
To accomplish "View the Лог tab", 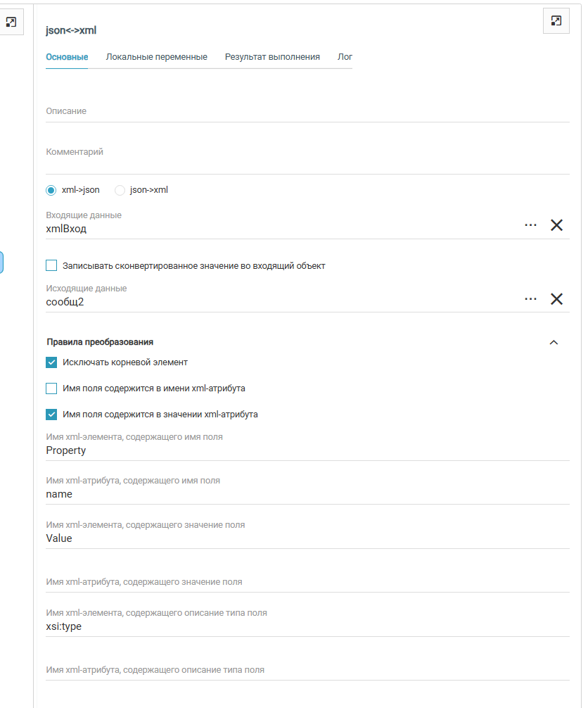I will pyautogui.click(x=345, y=56).
